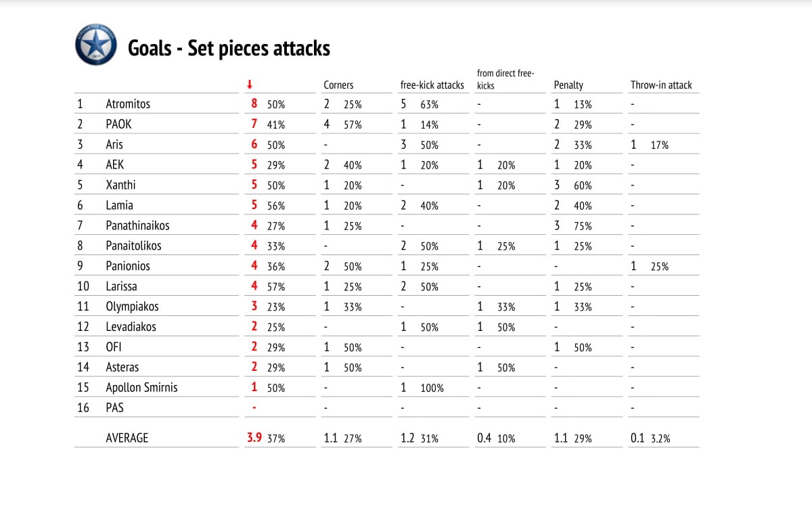Select the Levadiakos team name
The height and width of the screenshot is (515, 812).
[131, 327]
